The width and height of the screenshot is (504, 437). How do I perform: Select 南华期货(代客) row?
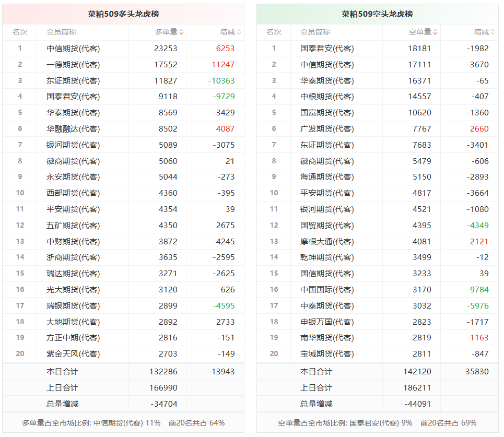[x=378, y=338]
